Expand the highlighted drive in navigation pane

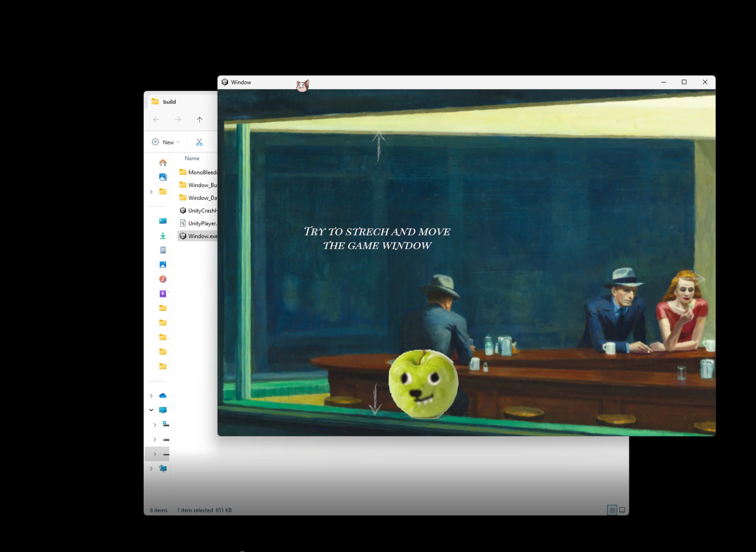tap(155, 454)
